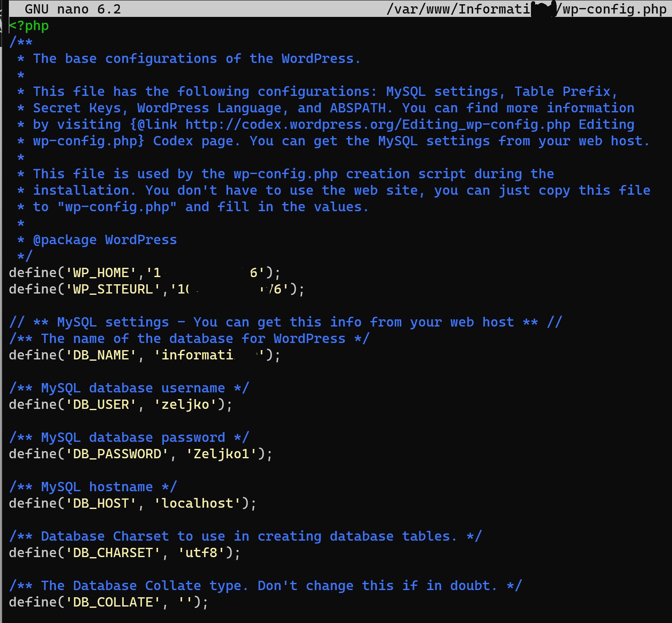Click the 'localhost' hostname value

(198, 503)
